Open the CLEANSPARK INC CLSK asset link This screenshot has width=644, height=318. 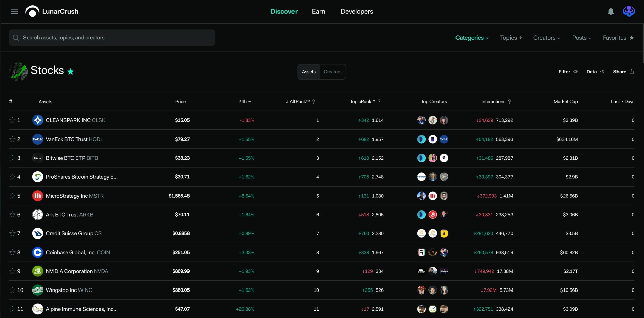click(x=75, y=120)
